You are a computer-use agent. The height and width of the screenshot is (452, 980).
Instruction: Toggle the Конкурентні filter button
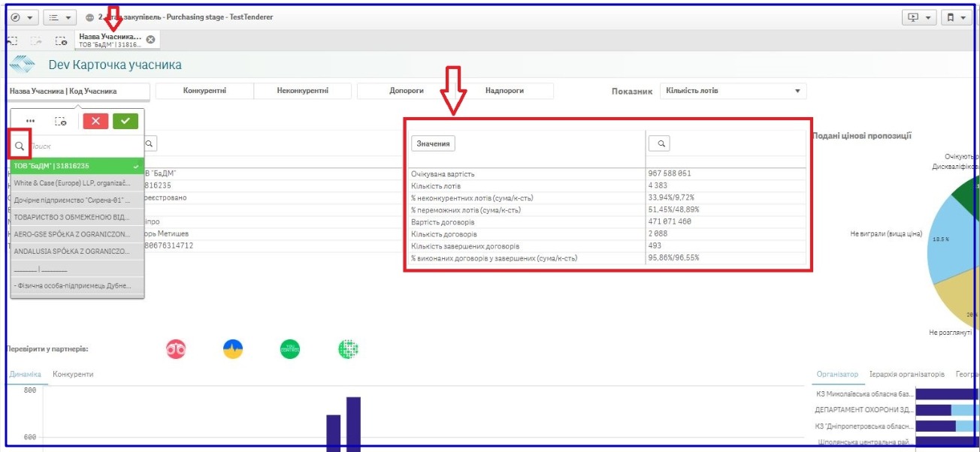pos(204,91)
